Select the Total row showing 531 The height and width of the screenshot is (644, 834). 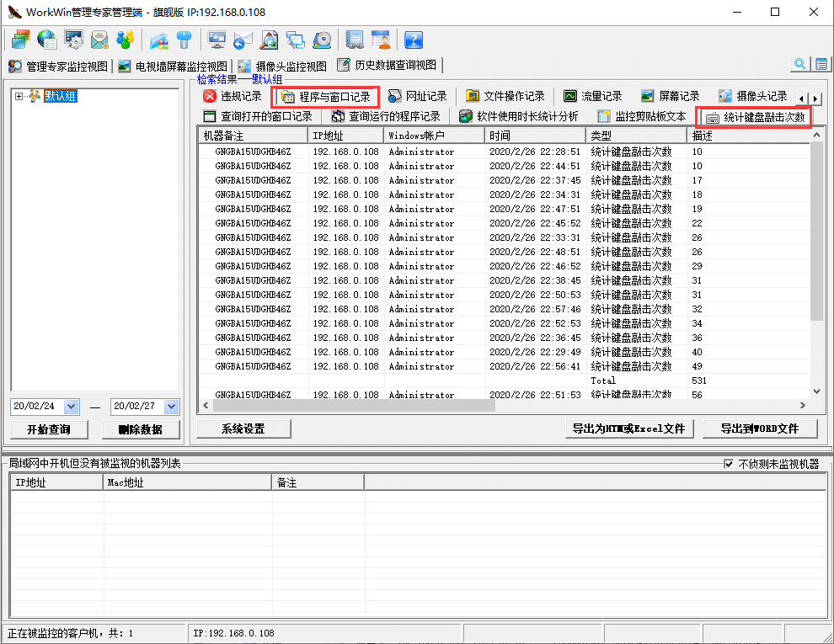(x=505, y=381)
